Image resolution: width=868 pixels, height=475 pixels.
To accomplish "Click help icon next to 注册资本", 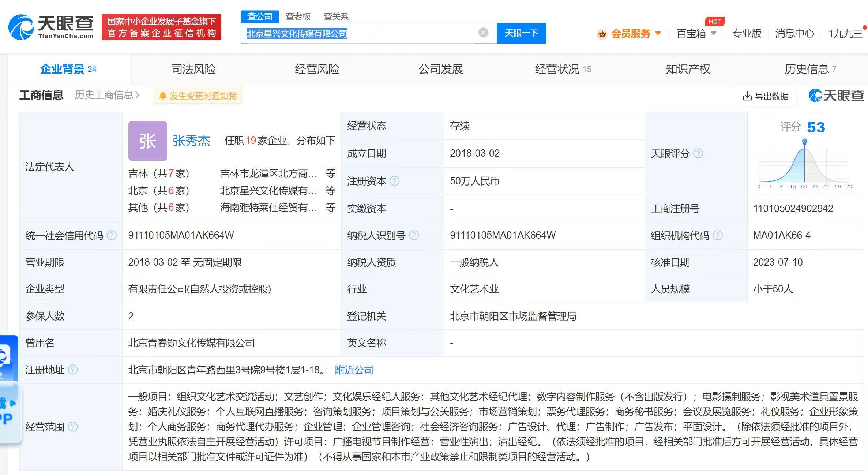I will (x=395, y=181).
